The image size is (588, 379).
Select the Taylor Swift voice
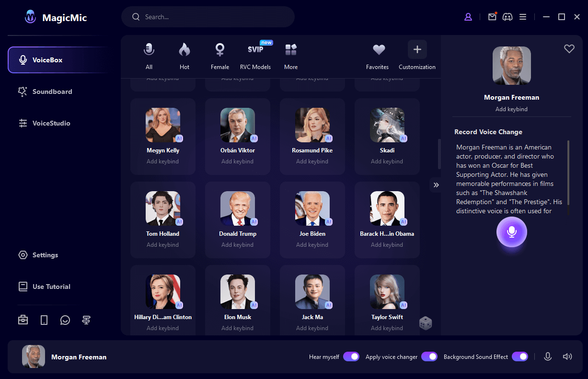pyautogui.click(x=387, y=300)
